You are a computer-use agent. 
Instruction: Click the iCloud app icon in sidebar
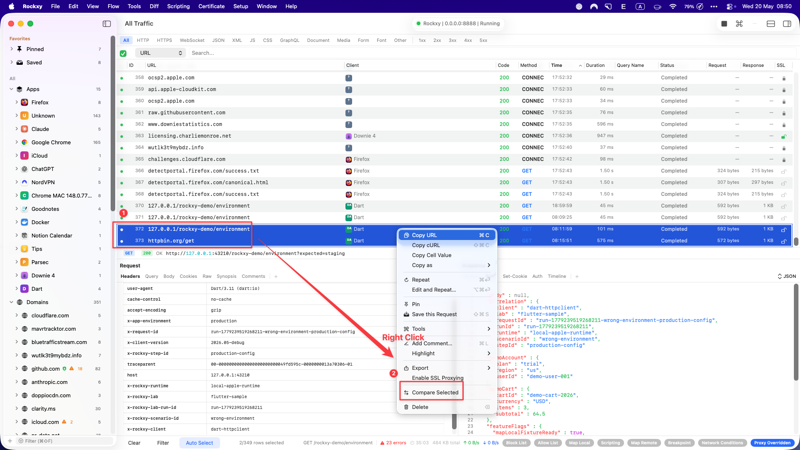[x=24, y=156]
